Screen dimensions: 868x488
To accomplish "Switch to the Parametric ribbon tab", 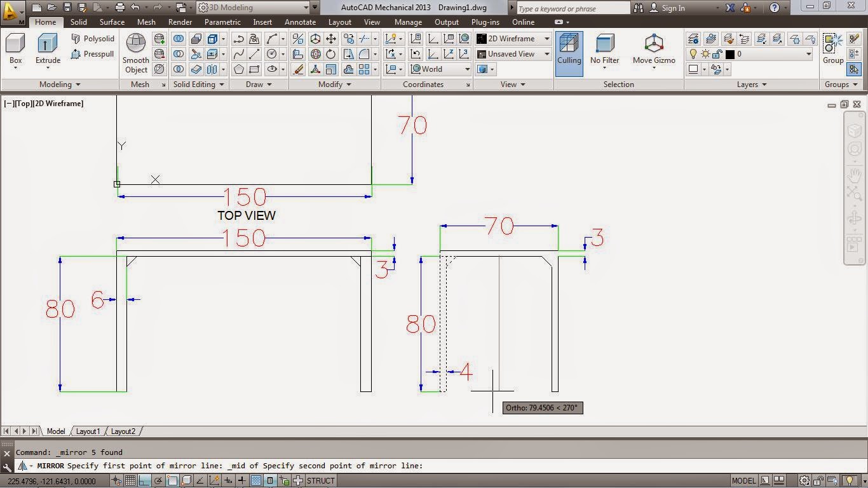I will (222, 22).
